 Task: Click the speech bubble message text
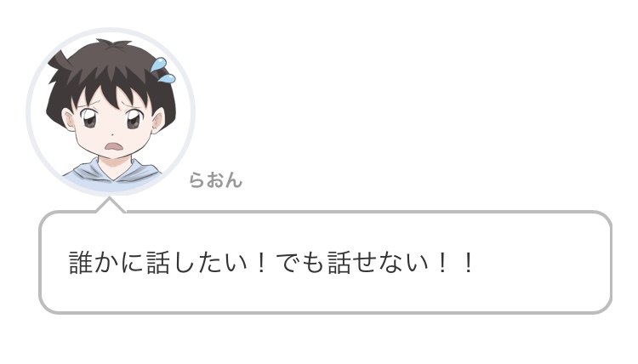coord(271,262)
